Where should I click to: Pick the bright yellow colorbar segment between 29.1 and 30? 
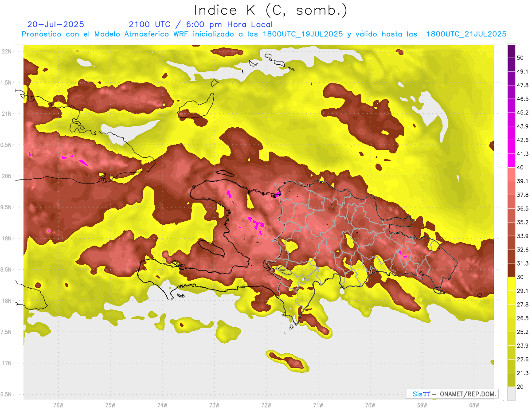(511, 284)
